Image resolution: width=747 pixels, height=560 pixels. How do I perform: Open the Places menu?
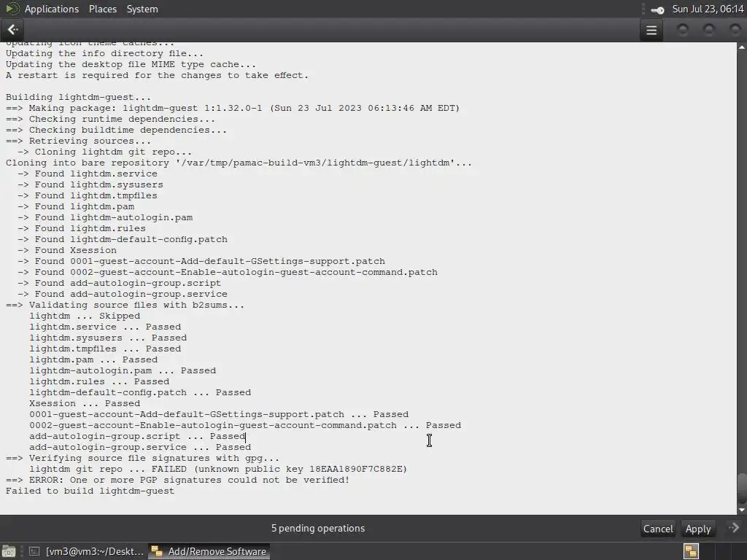(102, 9)
